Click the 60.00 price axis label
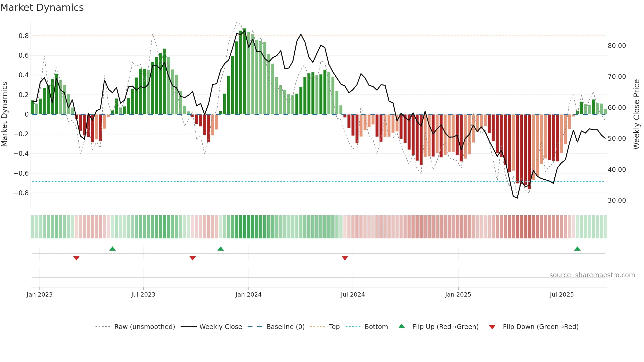Screen dimensions: 644x362 click(617, 108)
